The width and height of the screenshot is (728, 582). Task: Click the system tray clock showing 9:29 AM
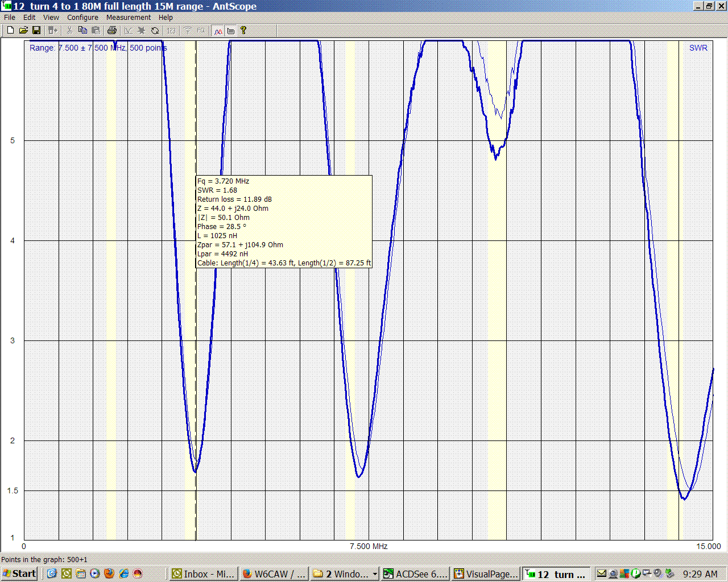pyautogui.click(x=700, y=574)
